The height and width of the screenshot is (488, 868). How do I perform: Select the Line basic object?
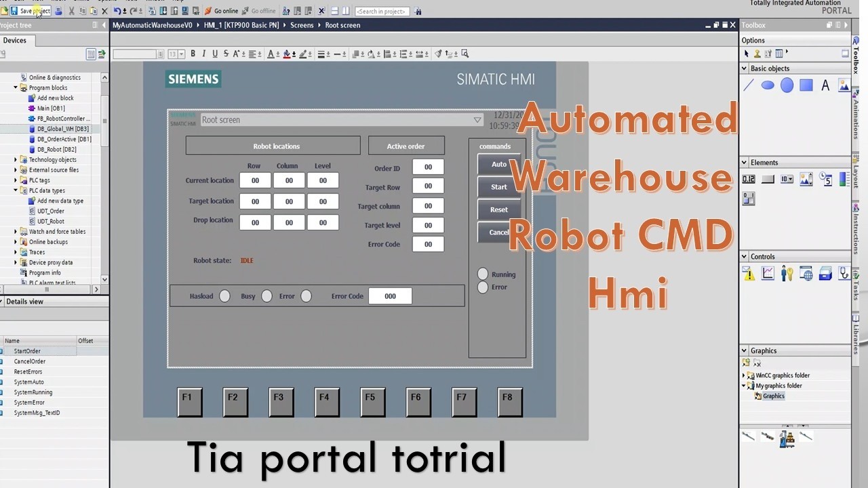[x=749, y=85]
